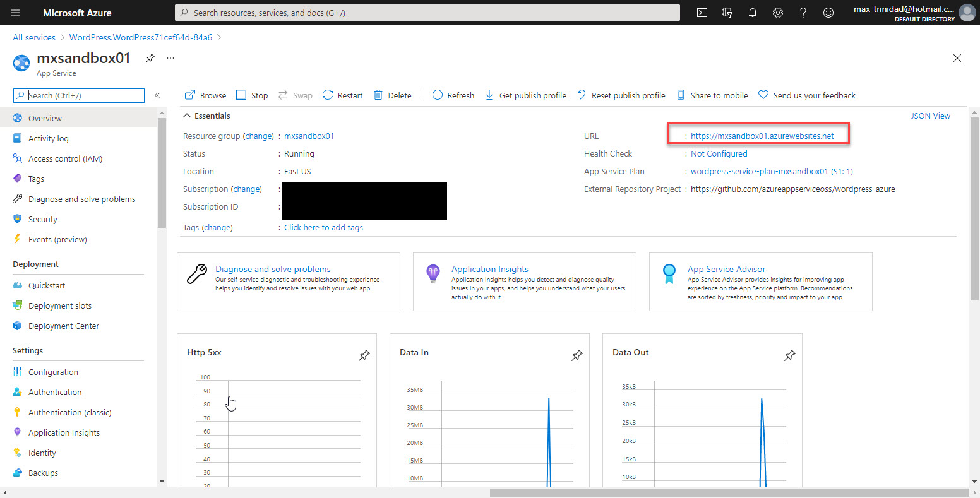Open Authentication menu item
This screenshot has height=498, width=980.
pyautogui.click(x=78, y=392)
